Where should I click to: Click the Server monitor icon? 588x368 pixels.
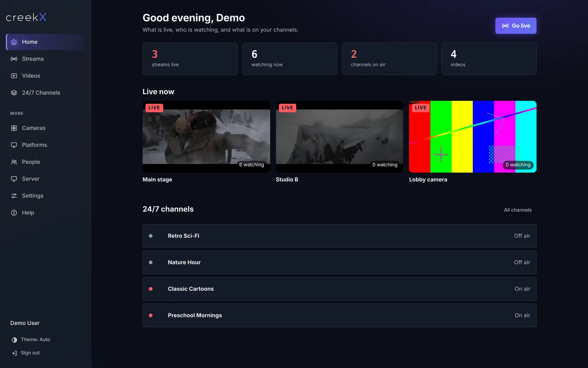click(x=14, y=179)
